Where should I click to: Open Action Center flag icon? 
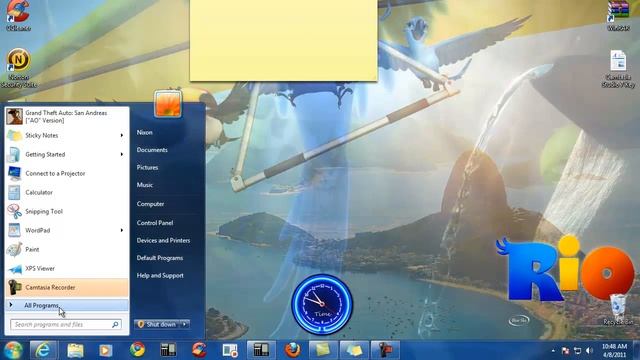point(565,351)
